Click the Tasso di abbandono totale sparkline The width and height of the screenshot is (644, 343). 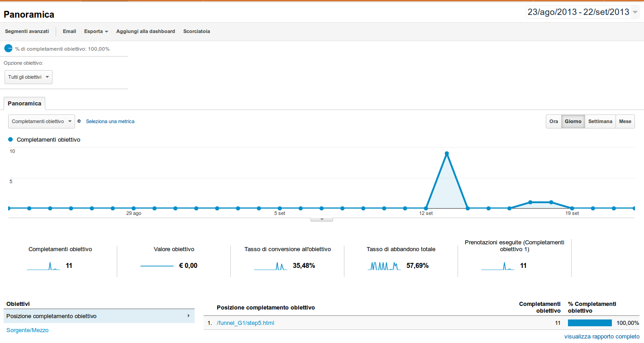(384, 266)
